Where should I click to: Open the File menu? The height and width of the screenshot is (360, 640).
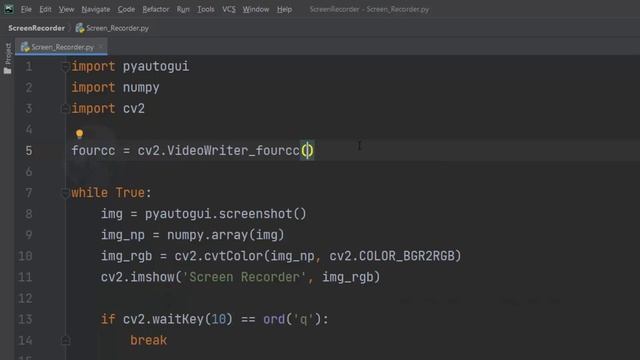(x=26, y=9)
